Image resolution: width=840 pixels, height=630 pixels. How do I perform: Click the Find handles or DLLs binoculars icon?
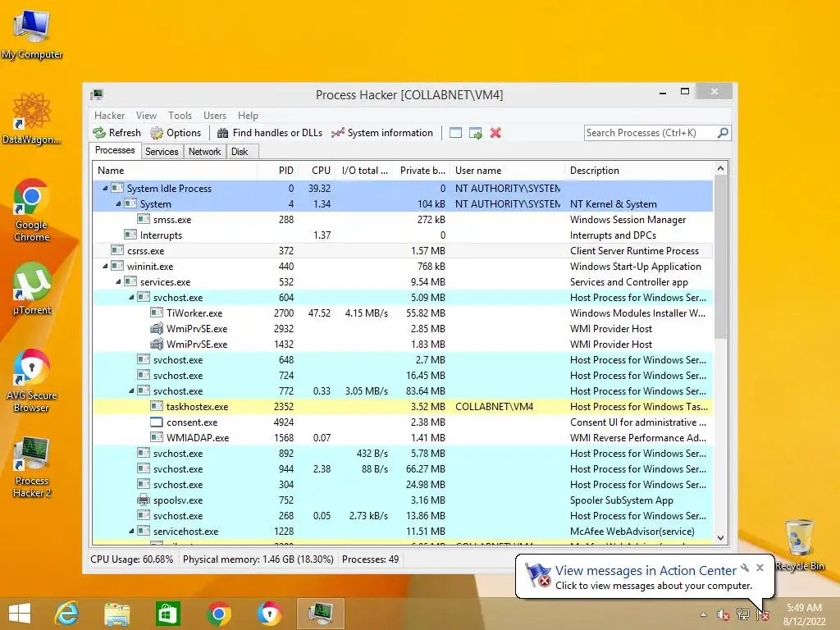pyautogui.click(x=223, y=133)
